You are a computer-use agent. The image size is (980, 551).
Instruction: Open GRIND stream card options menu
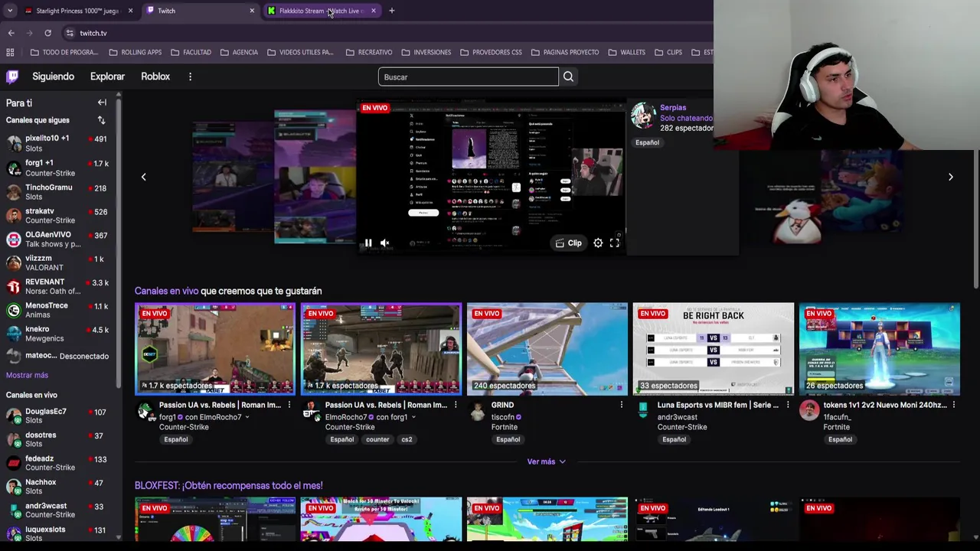coord(621,405)
